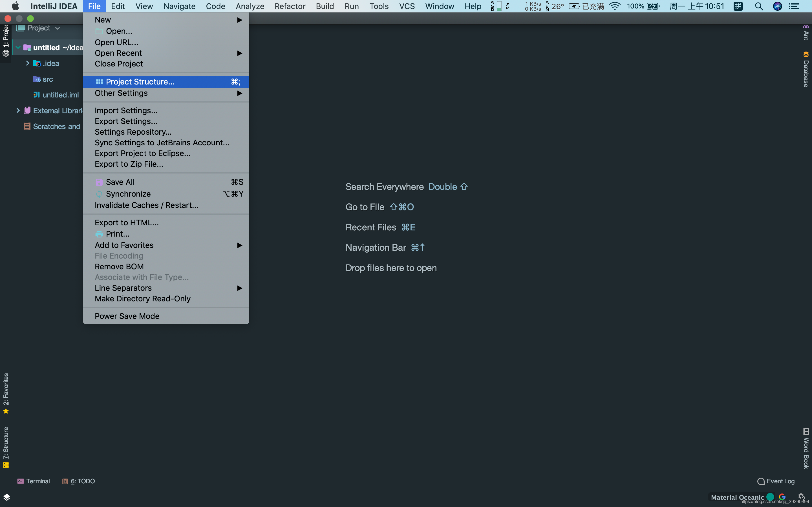This screenshot has width=812, height=507.
Task: Choose Invalidate Caches / Restart
Action: (146, 205)
